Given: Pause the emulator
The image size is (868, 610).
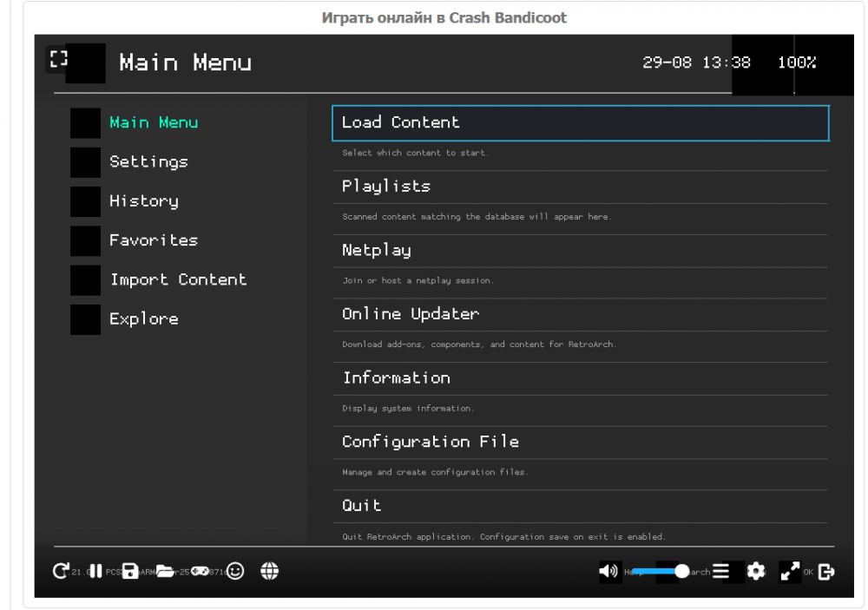Looking at the screenshot, I should pyautogui.click(x=95, y=571).
